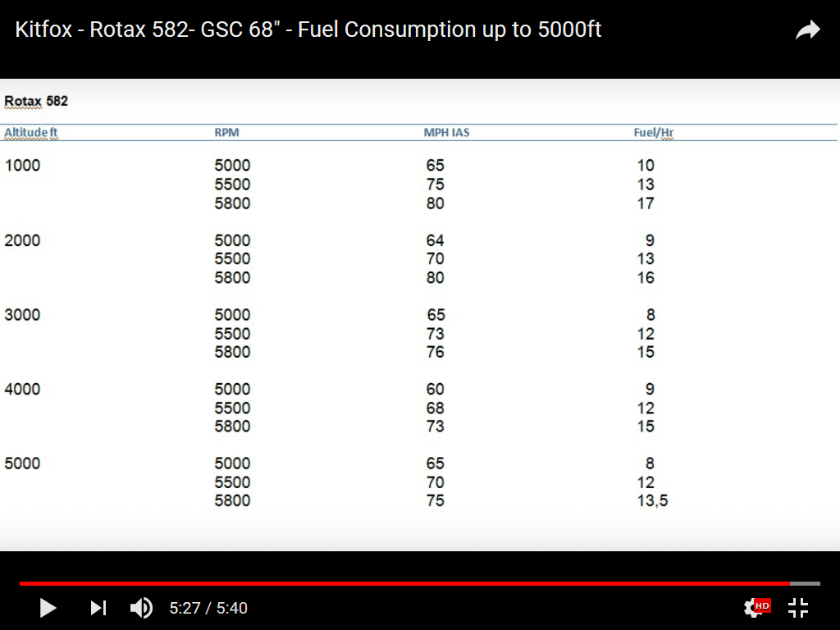
Task: Click the 1000 altitude row label
Action: pos(22,166)
